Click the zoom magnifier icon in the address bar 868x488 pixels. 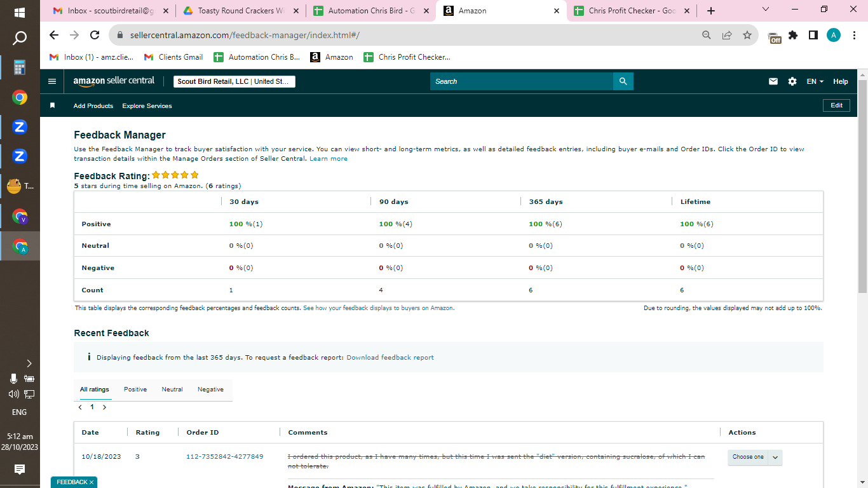tap(707, 36)
